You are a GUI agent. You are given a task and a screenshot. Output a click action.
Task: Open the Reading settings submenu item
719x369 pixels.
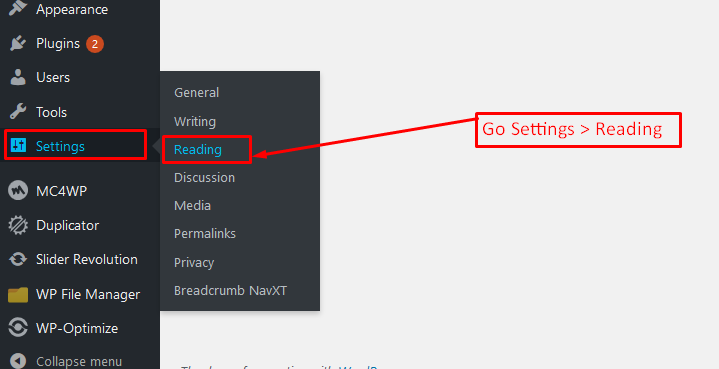198,149
